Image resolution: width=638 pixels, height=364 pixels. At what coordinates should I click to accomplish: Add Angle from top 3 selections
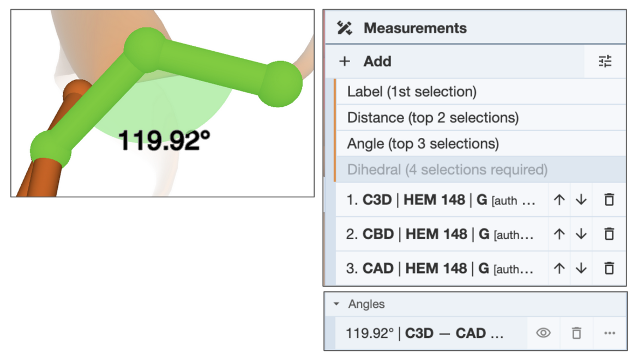coord(423,144)
